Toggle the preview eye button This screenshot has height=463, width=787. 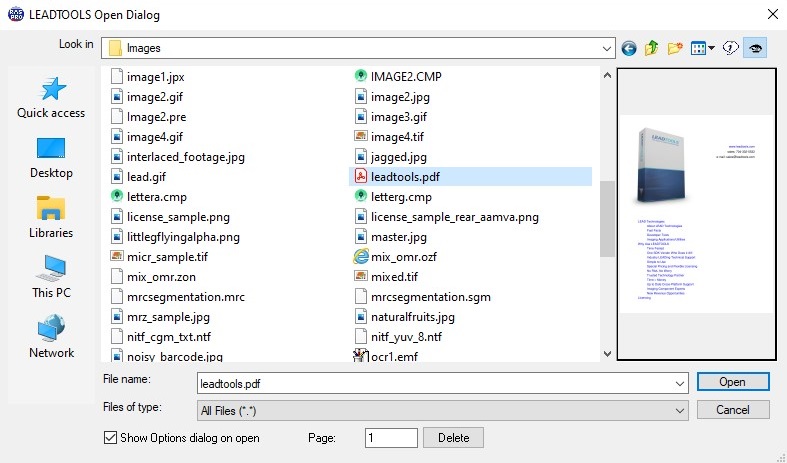[x=755, y=48]
